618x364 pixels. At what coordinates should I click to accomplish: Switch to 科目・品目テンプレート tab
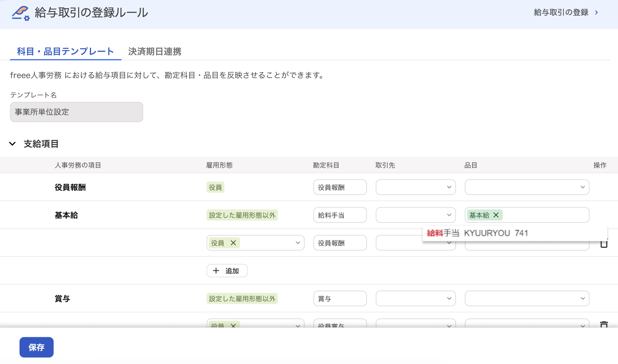tap(65, 52)
